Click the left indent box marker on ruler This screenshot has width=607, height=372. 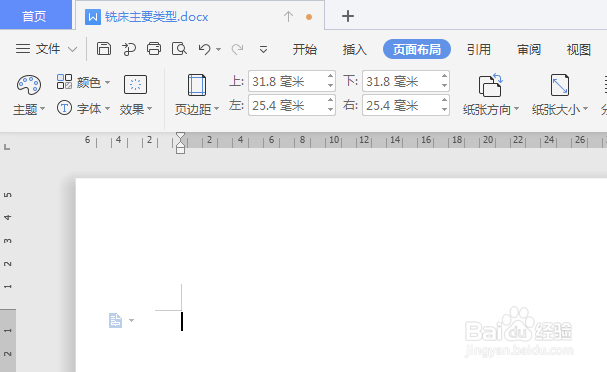[180, 150]
